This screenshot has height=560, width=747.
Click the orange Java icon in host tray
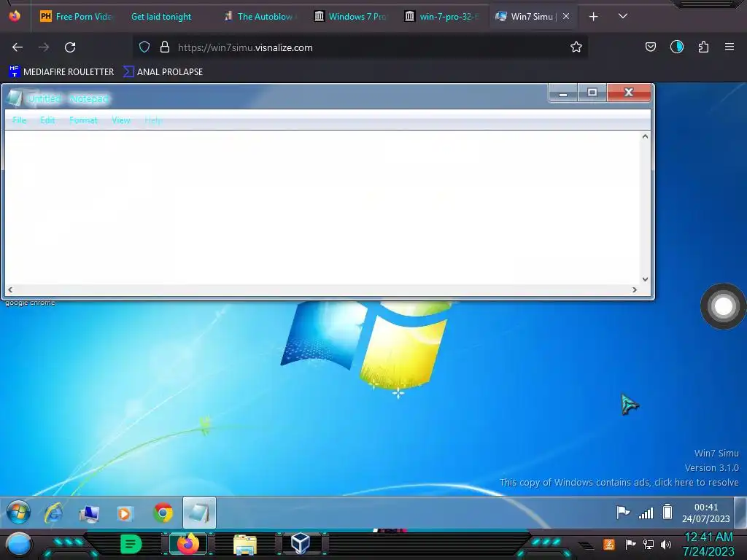pyautogui.click(x=609, y=544)
